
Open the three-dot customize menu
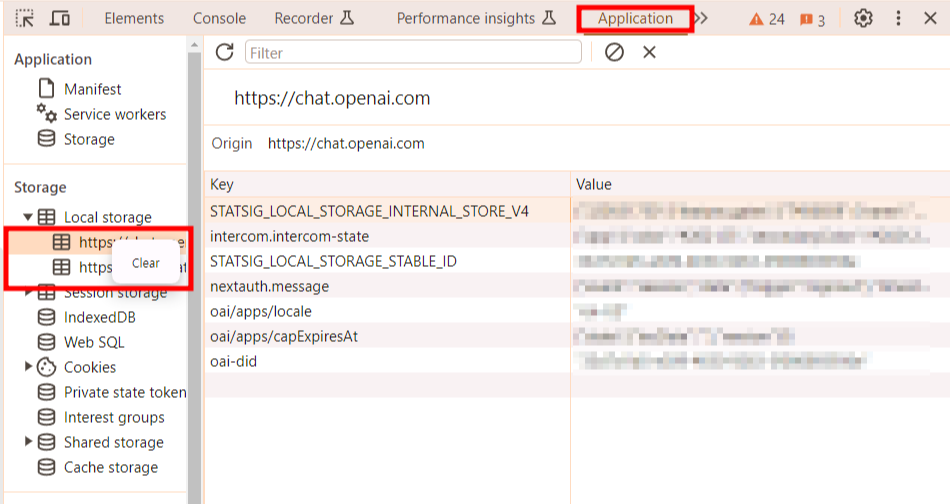899,19
